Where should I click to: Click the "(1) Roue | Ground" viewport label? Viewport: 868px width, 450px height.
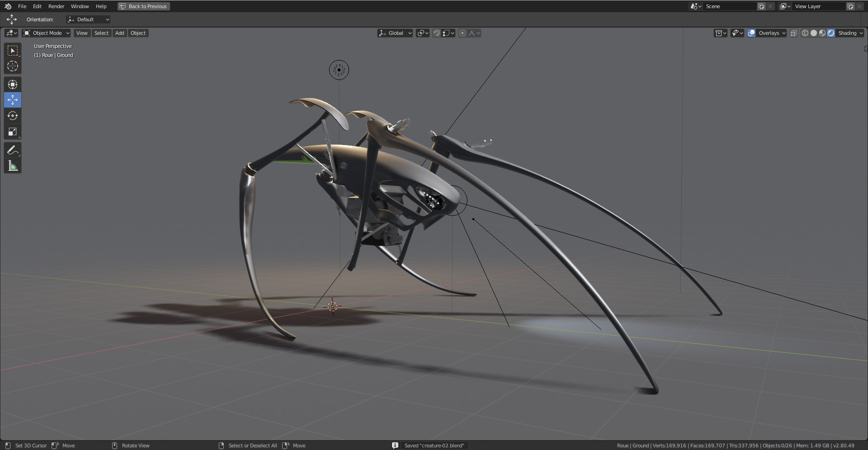53,55
